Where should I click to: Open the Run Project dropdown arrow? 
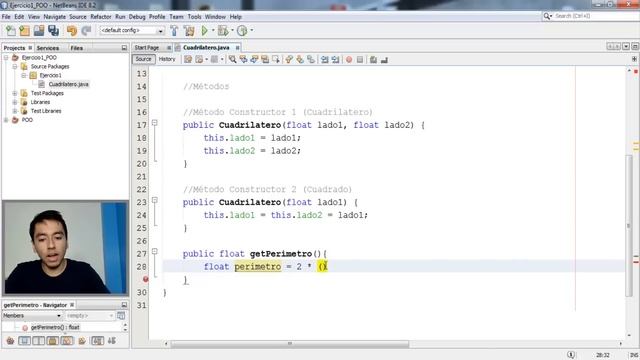[x=213, y=31]
